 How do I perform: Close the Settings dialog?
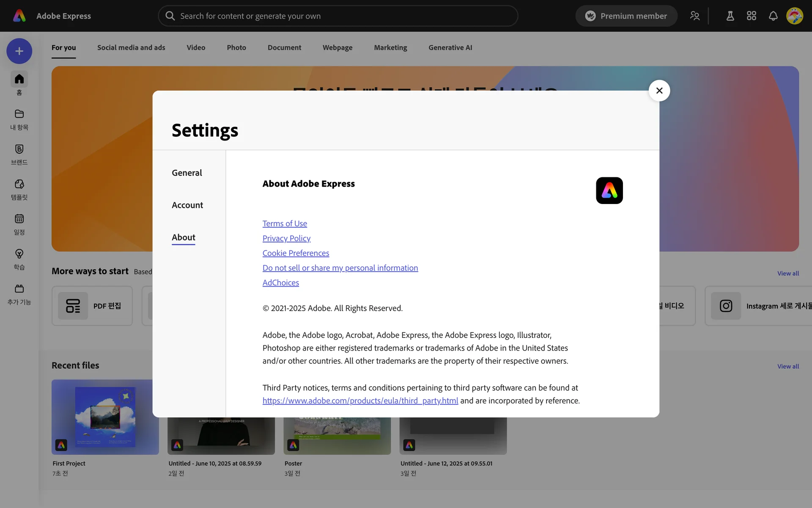tap(659, 91)
